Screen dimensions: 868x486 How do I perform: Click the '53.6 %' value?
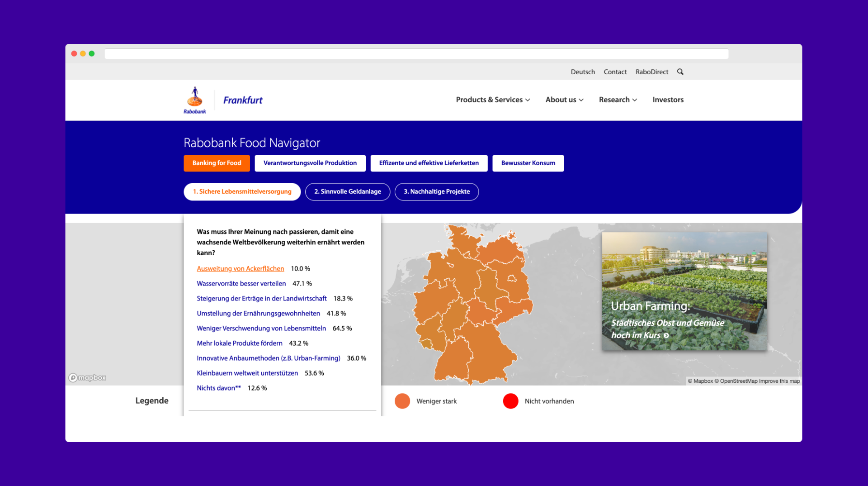coord(314,373)
